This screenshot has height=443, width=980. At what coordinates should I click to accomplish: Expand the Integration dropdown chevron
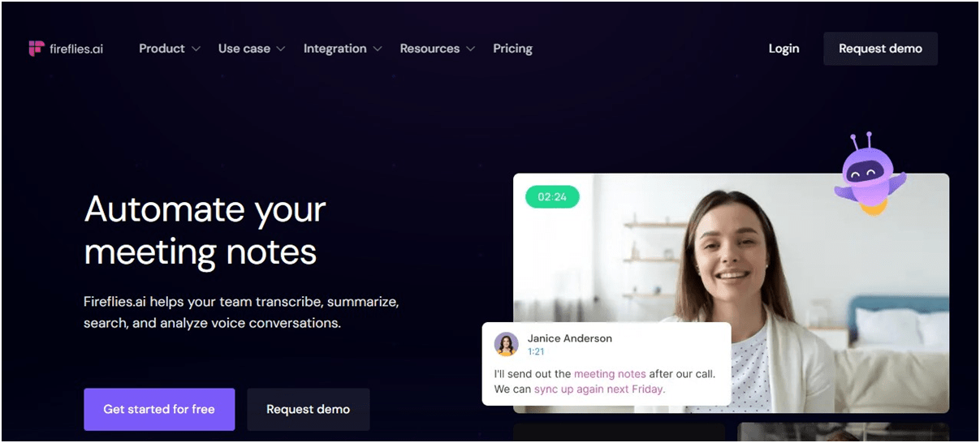point(378,49)
